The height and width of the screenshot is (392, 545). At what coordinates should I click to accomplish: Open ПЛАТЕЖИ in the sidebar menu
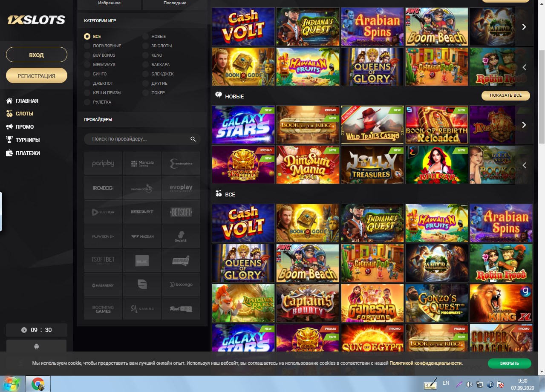(x=23, y=153)
